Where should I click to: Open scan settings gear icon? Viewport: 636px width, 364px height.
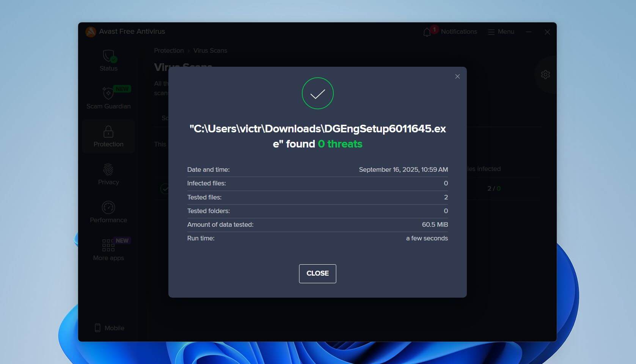(x=545, y=75)
